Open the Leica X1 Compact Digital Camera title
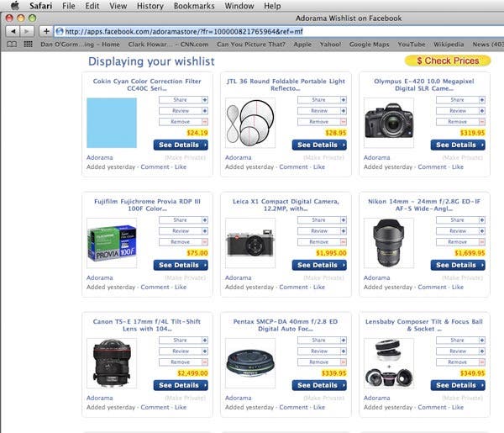Screen dimensions: 504x433 coord(286,205)
